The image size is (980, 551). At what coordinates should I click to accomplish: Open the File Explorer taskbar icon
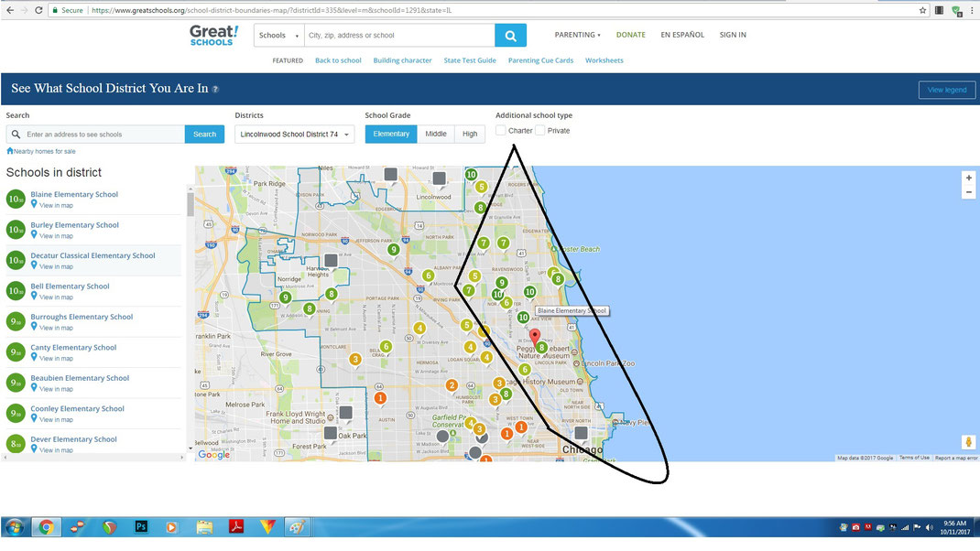[204, 527]
